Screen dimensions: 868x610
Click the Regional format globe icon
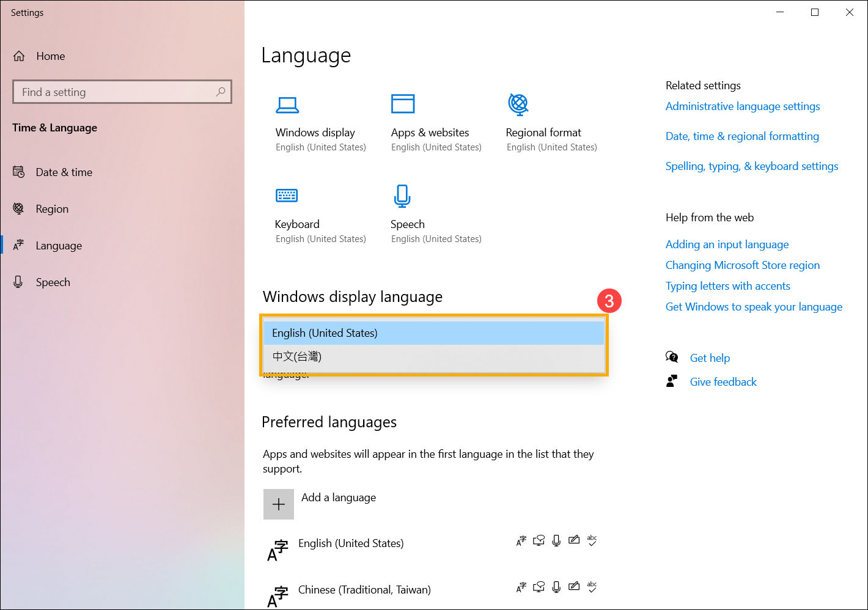click(x=518, y=104)
